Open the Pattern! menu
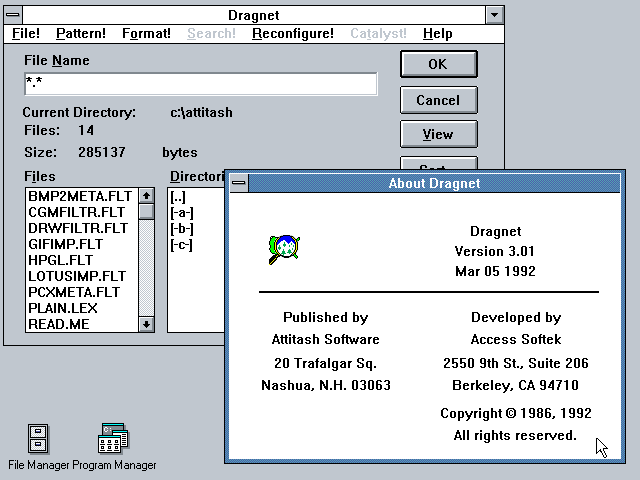 click(80, 34)
